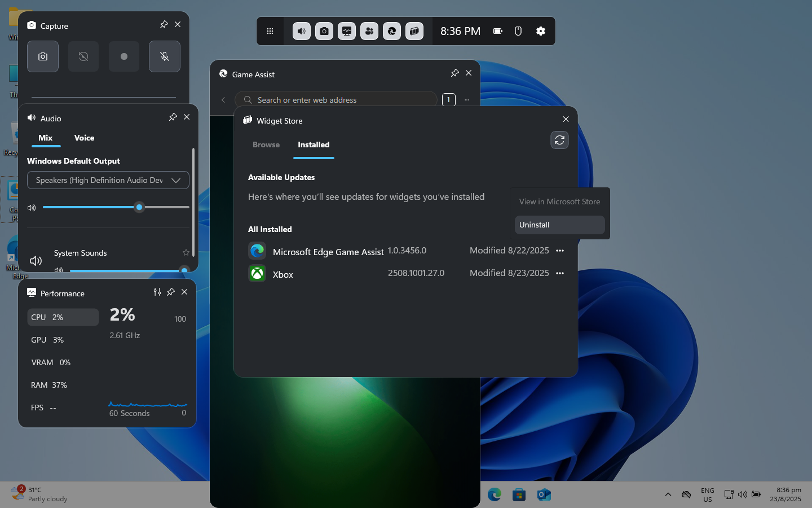Click the Xbox row's "2508.1001.27.0" version
The height and width of the screenshot is (508, 812).
tap(416, 273)
